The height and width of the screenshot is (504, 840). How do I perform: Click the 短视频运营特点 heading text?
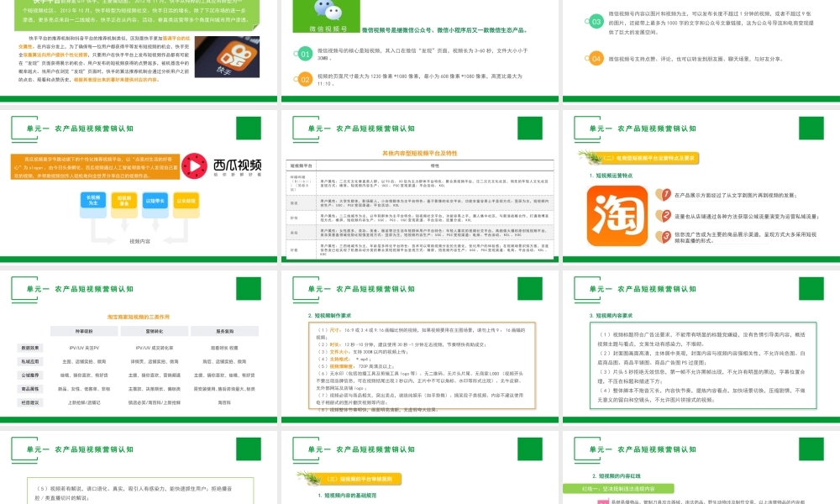click(612, 176)
